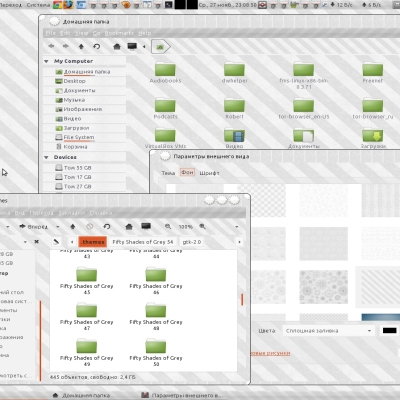Click home icon in .themes window toolbar
Viewport: 400px width, 400px height.
pyautogui.click(x=129, y=227)
